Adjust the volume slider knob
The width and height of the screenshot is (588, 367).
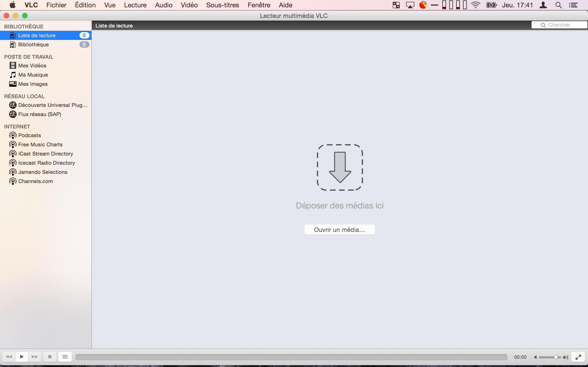tap(556, 357)
